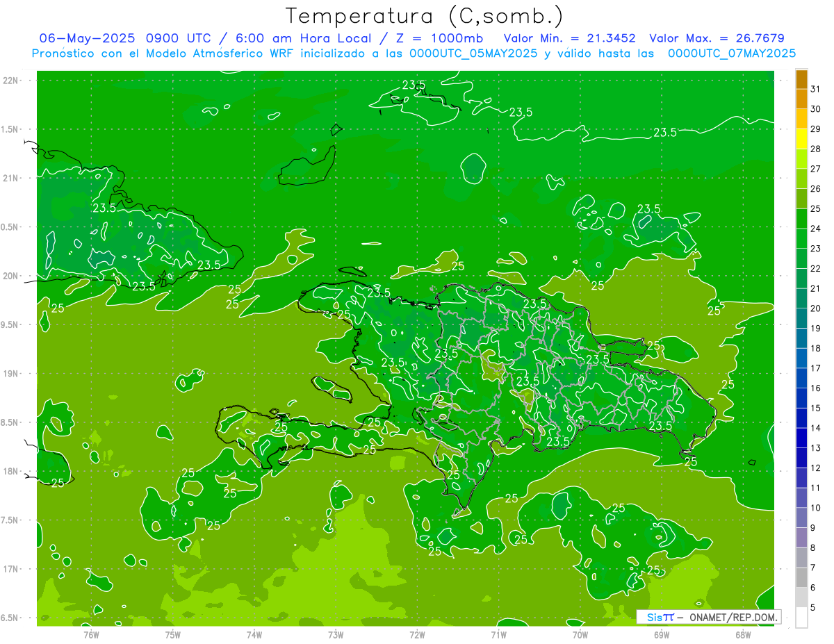Click the 11 label on the color scale
This screenshot has width=834, height=644.
click(816, 488)
